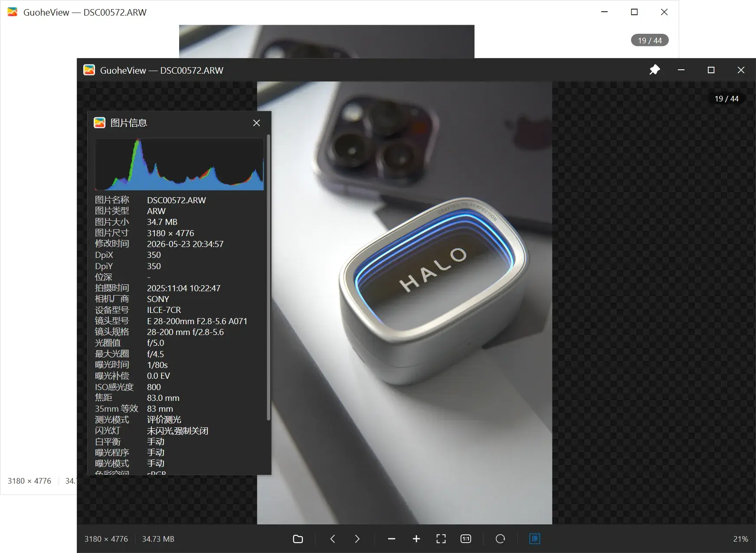The width and height of the screenshot is (756, 553).
Task: Click the 19 / 44 counter in front window
Action: 727,99
